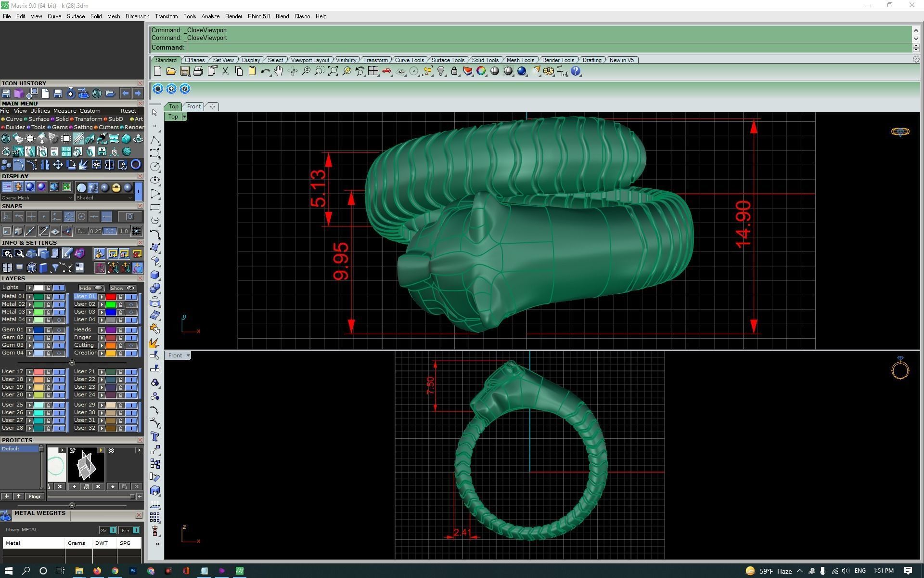Click Reset in the Main Menu panel

(128, 111)
